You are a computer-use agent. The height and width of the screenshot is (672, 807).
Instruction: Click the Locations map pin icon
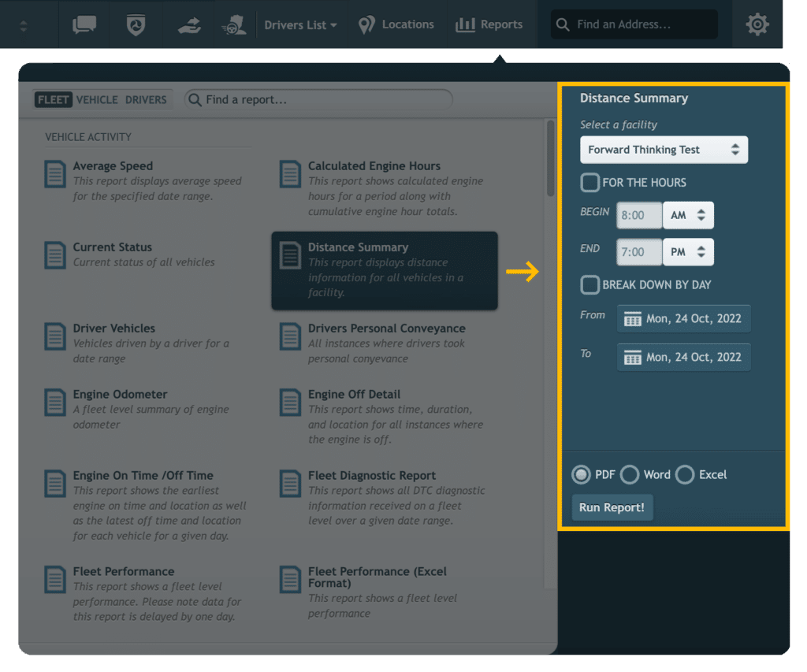tap(366, 24)
